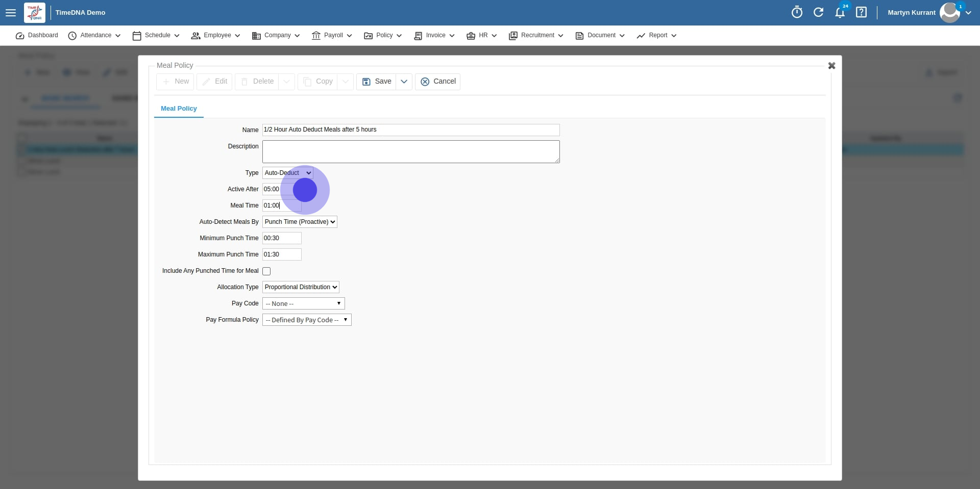Click the user avatar picture
This screenshot has height=489, width=980.
(949, 13)
